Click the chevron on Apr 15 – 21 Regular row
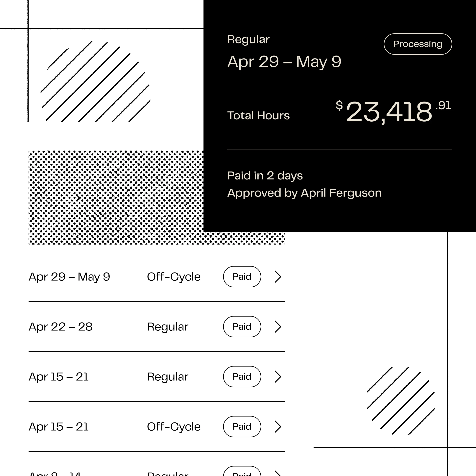The width and height of the screenshot is (476, 476). (278, 377)
